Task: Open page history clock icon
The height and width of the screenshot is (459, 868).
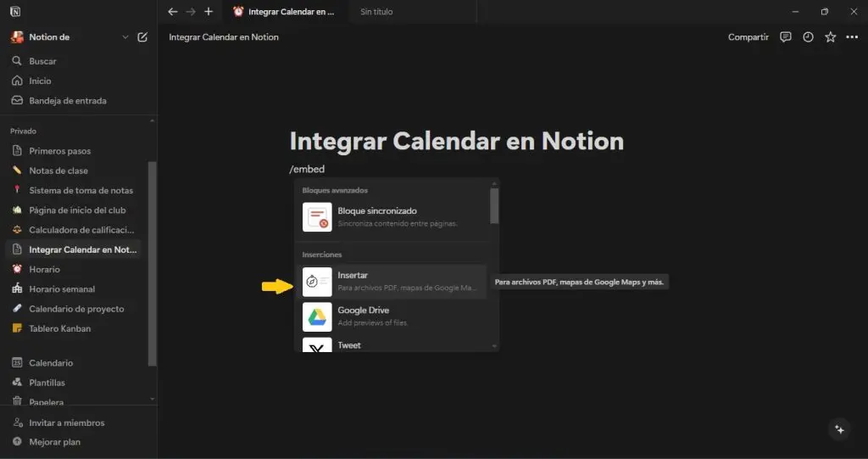Action: point(808,37)
